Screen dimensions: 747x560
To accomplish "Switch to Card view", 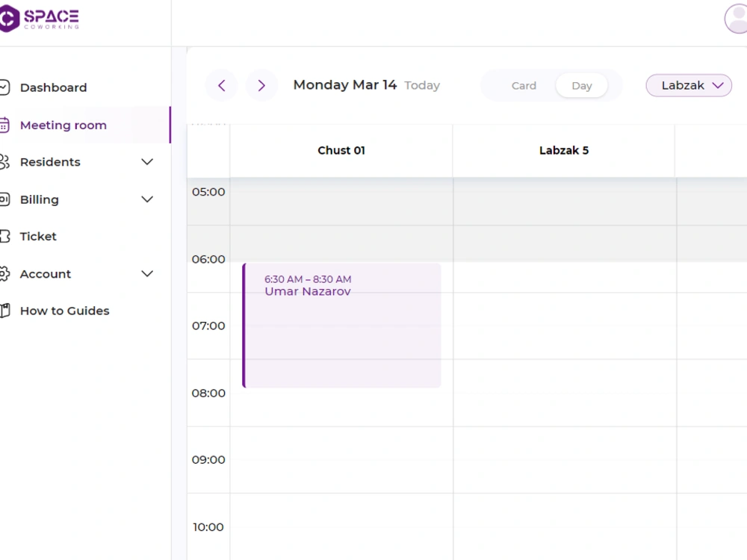I will point(524,86).
